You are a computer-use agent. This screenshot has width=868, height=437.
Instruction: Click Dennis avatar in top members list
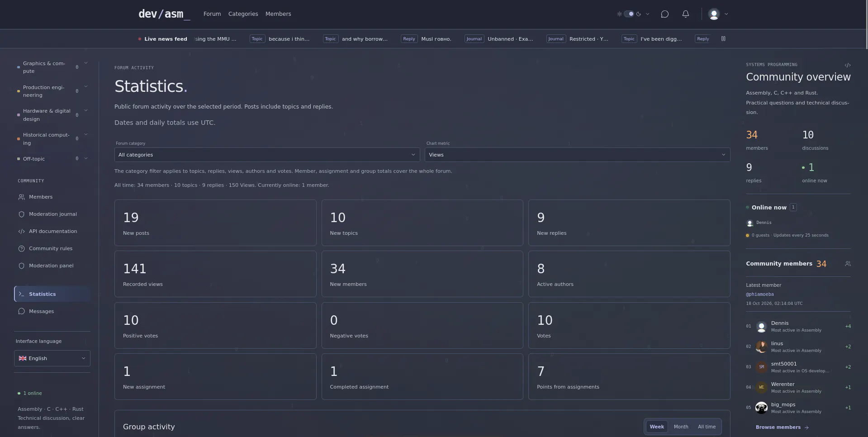point(762,327)
